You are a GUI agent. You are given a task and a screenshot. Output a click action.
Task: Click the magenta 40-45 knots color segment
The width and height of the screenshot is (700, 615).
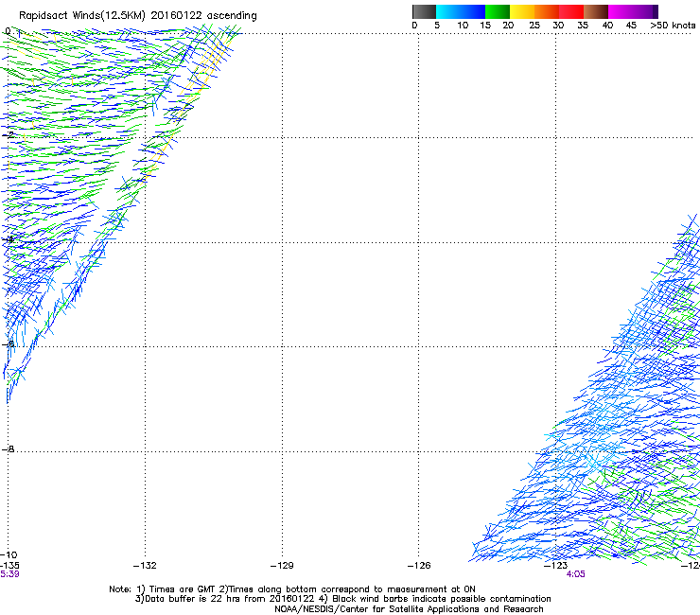tap(621, 11)
